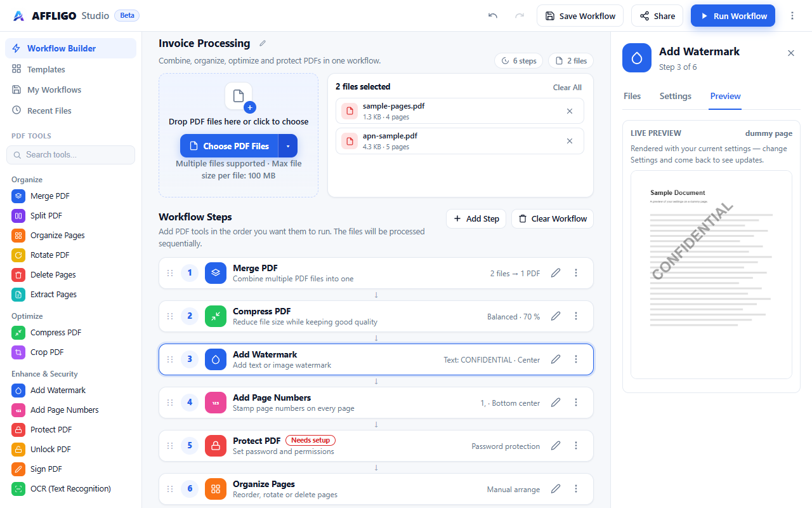812x508 pixels.
Task: Edit the Protect PDF step
Action: point(556,446)
